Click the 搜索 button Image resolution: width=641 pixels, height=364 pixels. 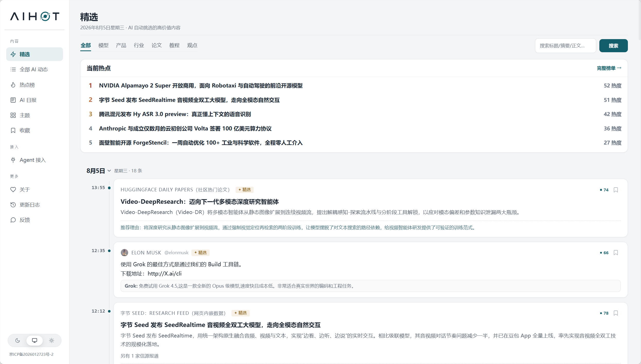click(x=613, y=46)
